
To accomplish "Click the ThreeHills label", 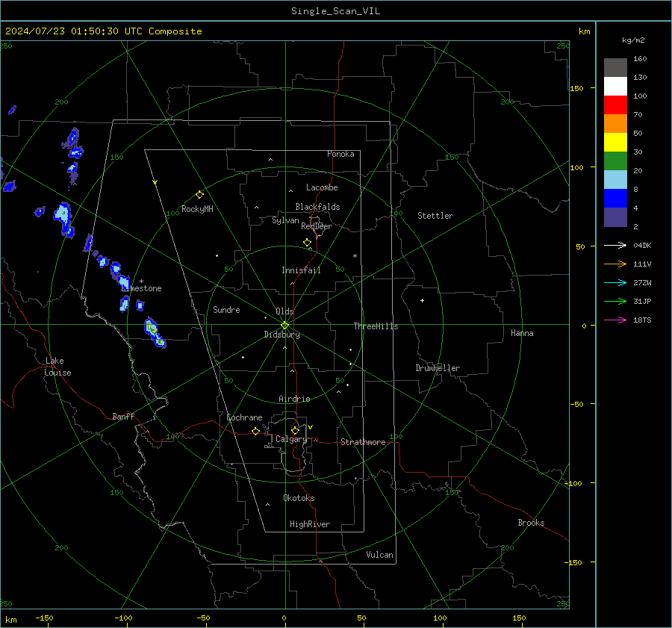I will coord(376,326).
